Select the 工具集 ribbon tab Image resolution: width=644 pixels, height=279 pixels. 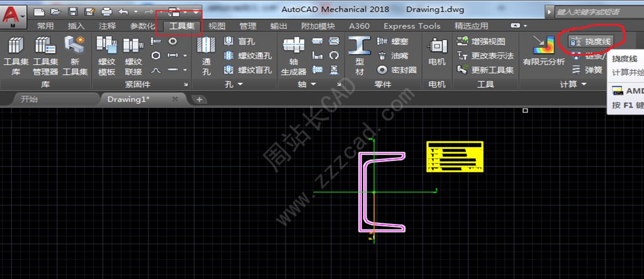(x=182, y=26)
